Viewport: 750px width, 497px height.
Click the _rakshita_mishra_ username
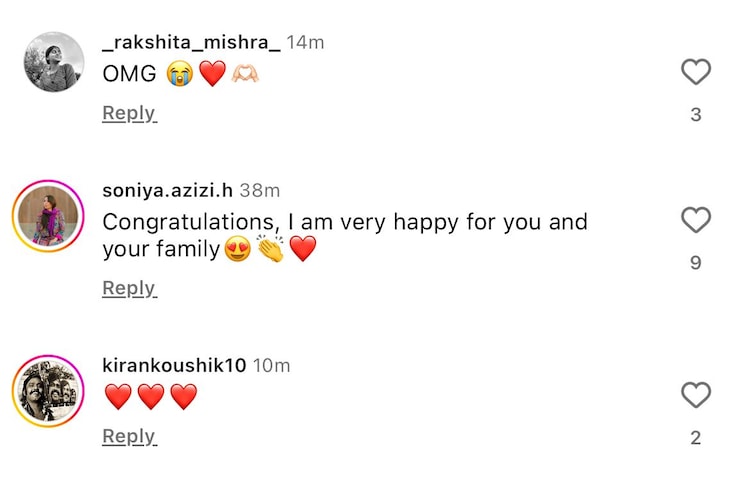191,43
